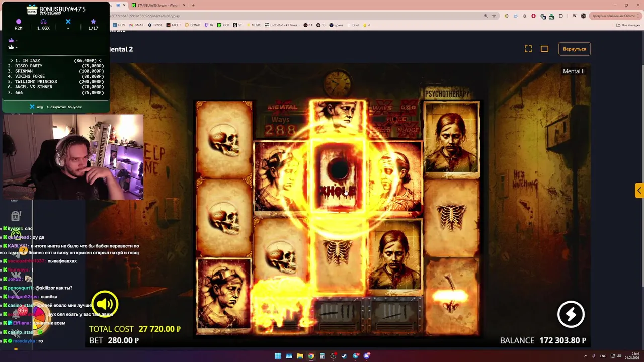Open the MUSIC bookmark
Screen dimensions: 644x362
tap(254, 25)
